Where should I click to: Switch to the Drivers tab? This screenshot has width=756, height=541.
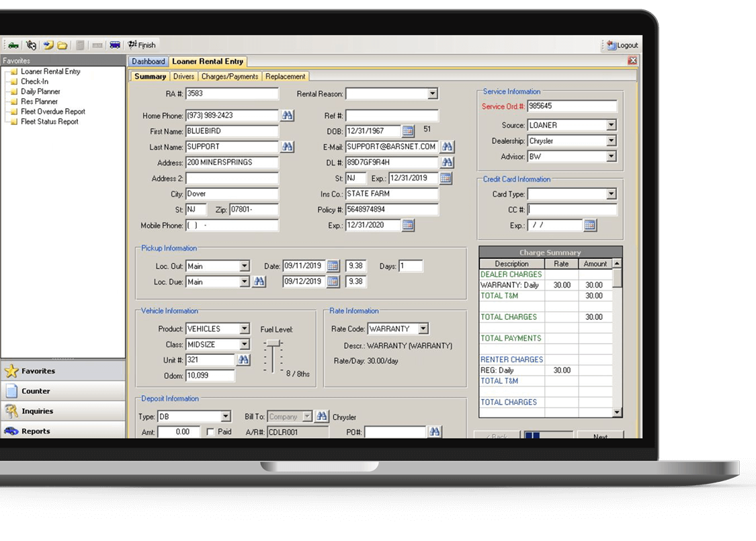point(183,76)
